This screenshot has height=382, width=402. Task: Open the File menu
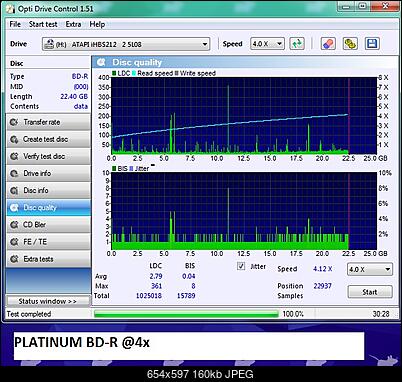point(15,24)
